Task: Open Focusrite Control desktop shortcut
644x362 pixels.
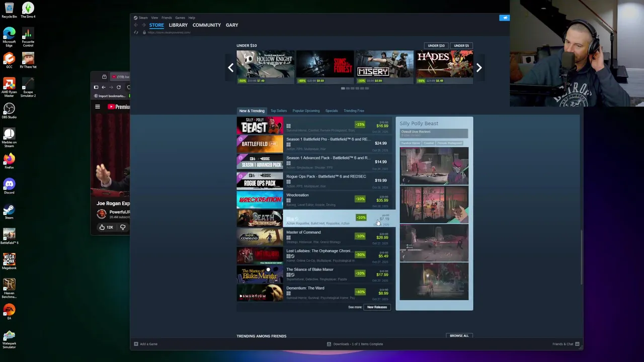Action: [28, 36]
